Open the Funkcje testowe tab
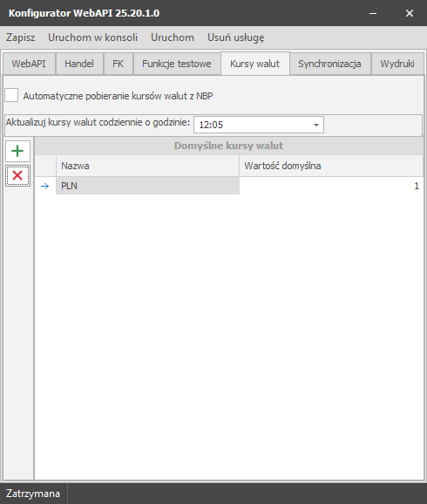427x504 pixels. [177, 64]
